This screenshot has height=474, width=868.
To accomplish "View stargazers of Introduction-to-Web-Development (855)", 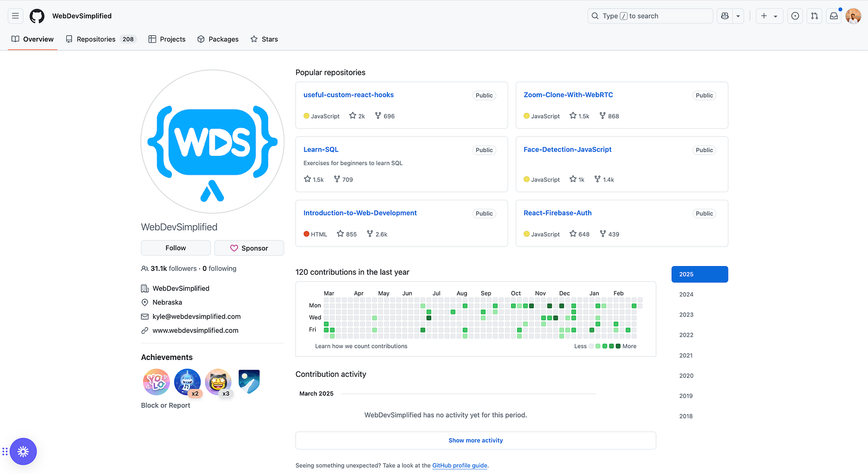I will click(347, 234).
